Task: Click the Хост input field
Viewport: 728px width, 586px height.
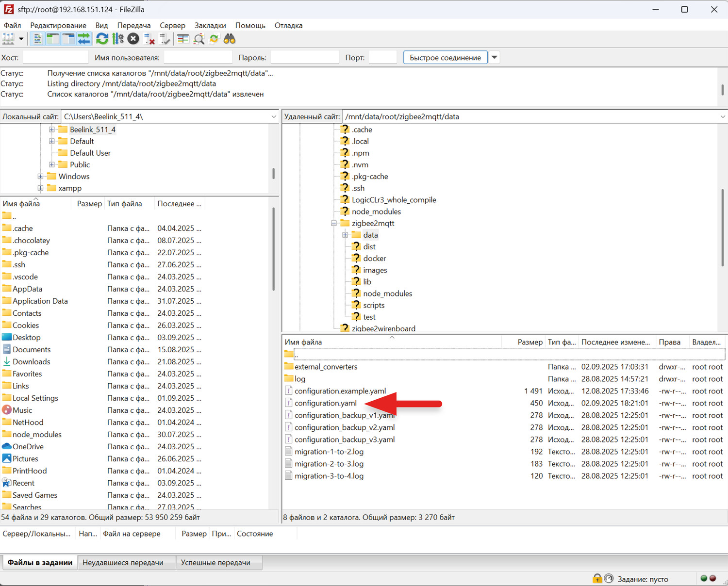Action: click(55, 57)
